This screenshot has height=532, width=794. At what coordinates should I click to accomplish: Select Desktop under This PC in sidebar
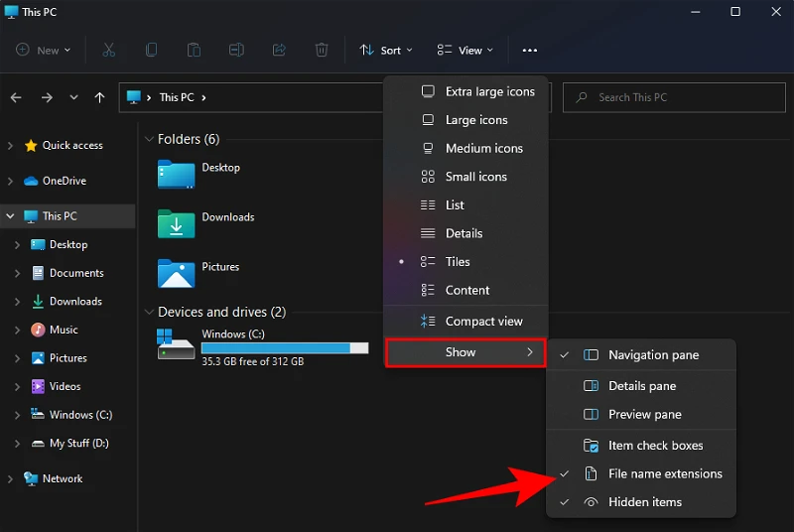point(68,244)
